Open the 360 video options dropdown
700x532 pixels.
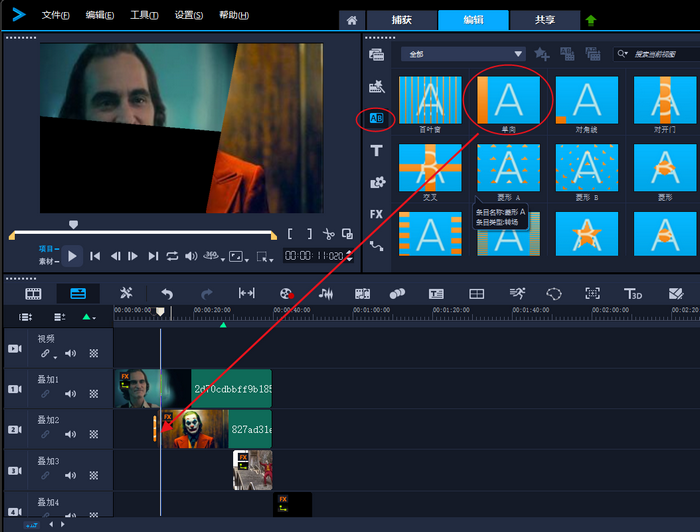(x=212, y=257)
